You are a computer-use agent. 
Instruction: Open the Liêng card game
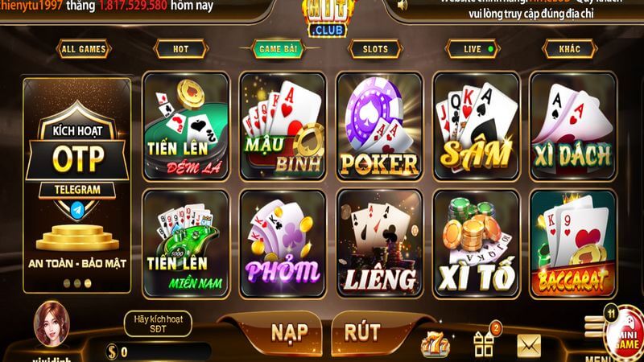[379, 244]
